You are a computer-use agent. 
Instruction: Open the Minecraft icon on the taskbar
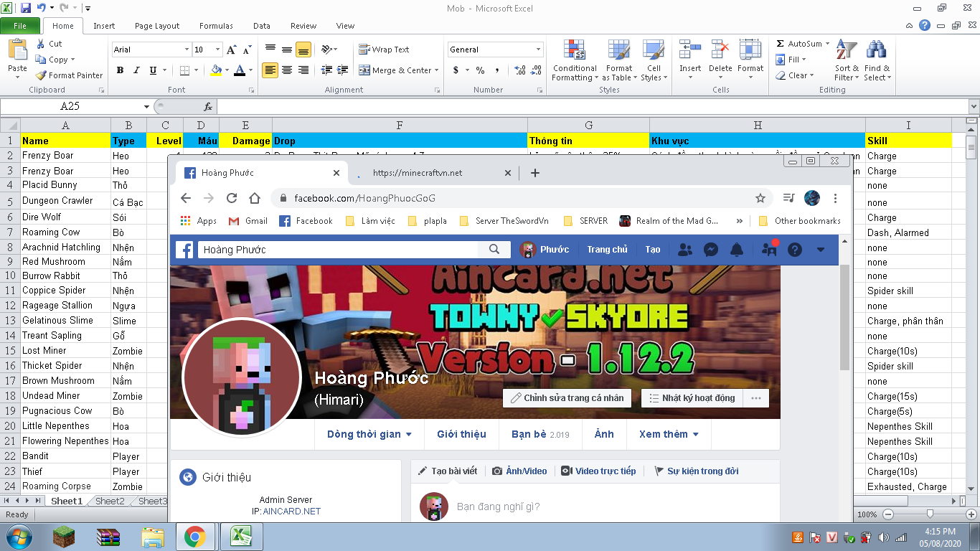tap(64, 537)
